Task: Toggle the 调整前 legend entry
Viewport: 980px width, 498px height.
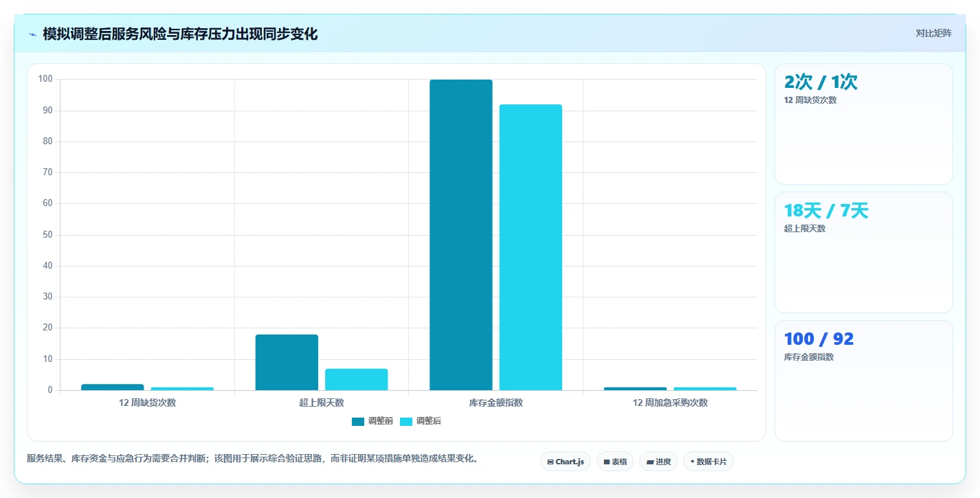Action: tap(372, 421)
